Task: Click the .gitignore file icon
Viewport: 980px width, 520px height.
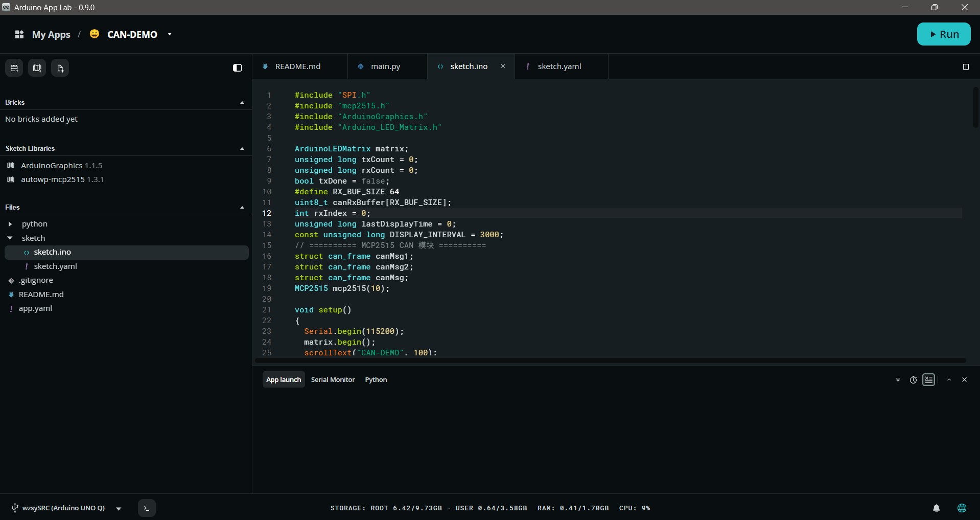Action: click(x=11, y=281)
